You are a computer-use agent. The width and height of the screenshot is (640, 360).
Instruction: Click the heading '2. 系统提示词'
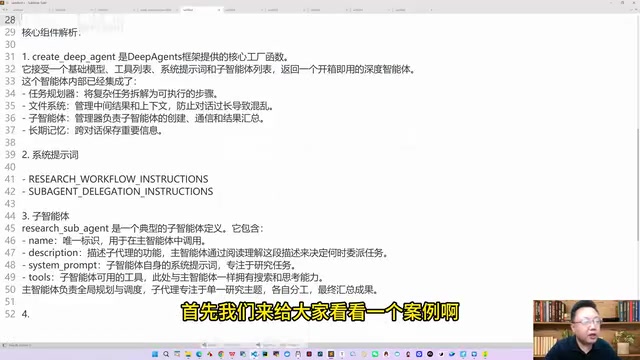point(50,155)
